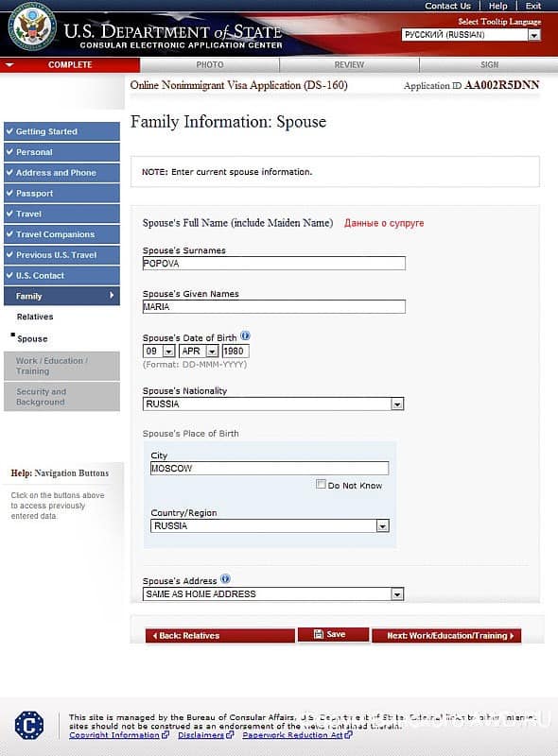Switch to the REVIEW tab
This screenshot has height=756, width=558.
[349, 64]
